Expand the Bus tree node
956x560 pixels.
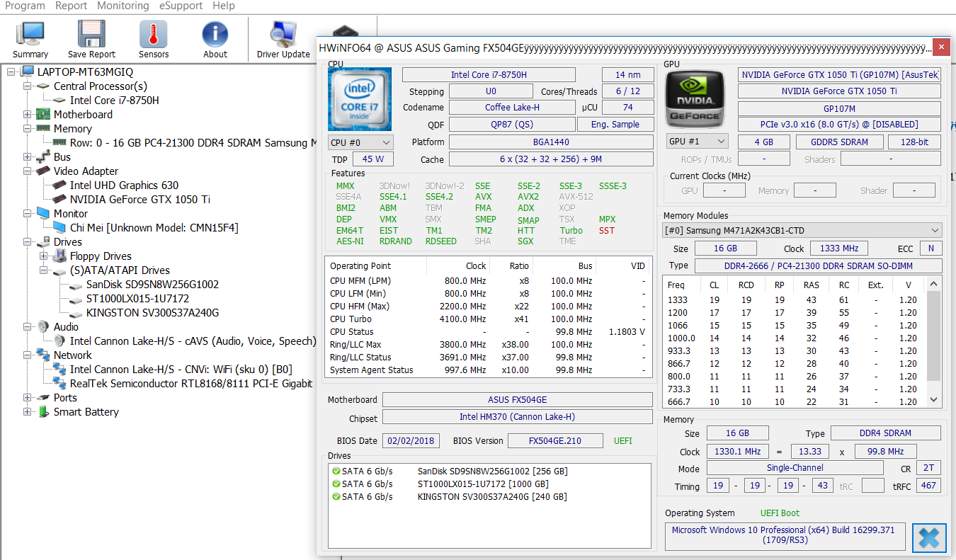[x=27, y=156]
